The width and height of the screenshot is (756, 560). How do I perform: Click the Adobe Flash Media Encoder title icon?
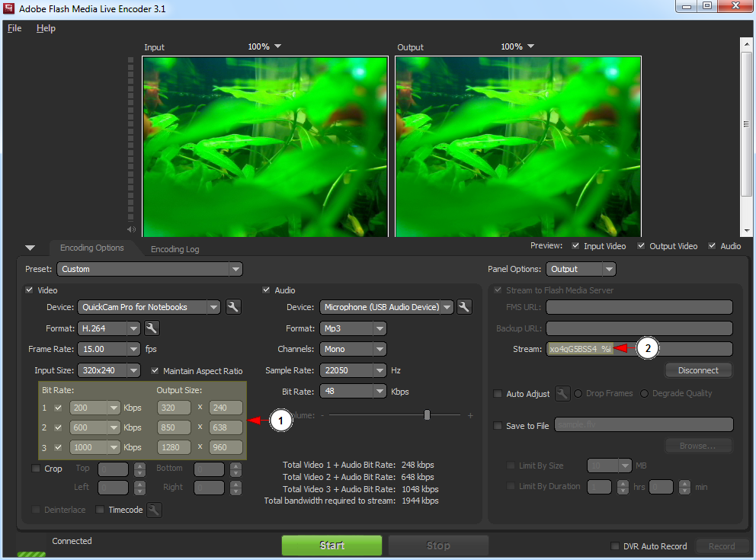pos(8,8)
